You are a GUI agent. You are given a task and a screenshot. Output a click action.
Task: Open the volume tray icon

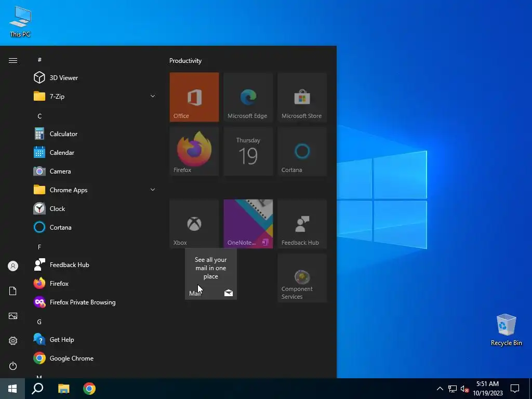click(464, 389)
